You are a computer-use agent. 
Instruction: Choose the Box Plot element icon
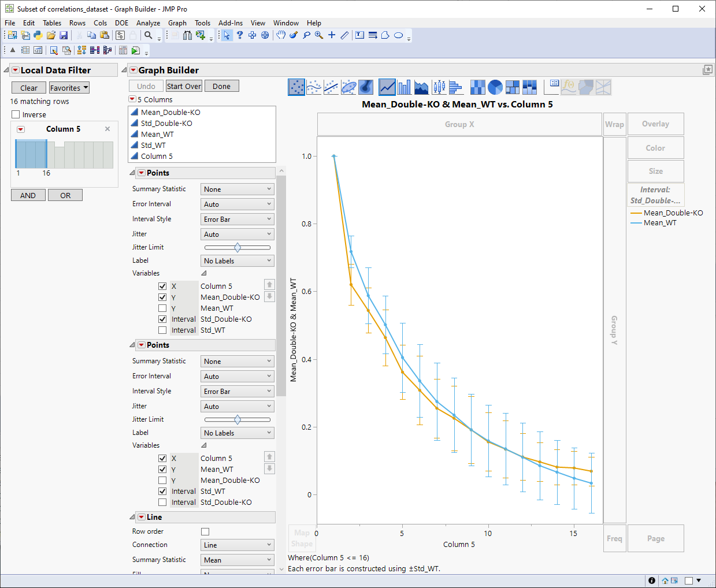439,87
